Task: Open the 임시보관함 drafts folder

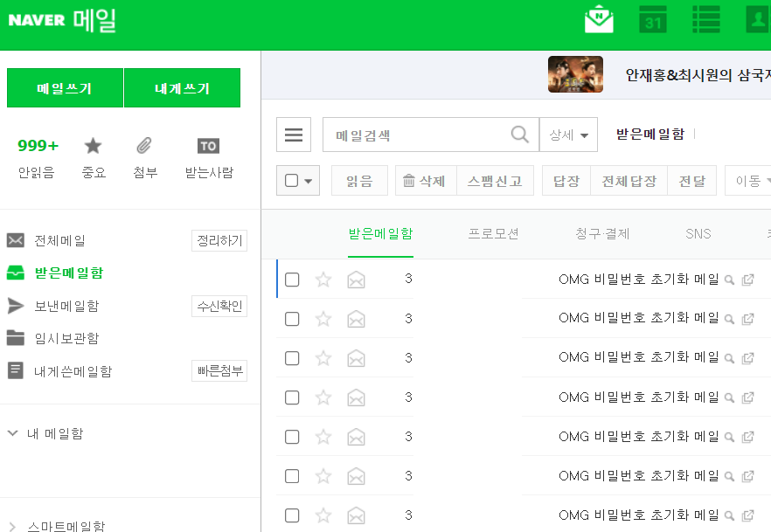Action: point(66,338)
